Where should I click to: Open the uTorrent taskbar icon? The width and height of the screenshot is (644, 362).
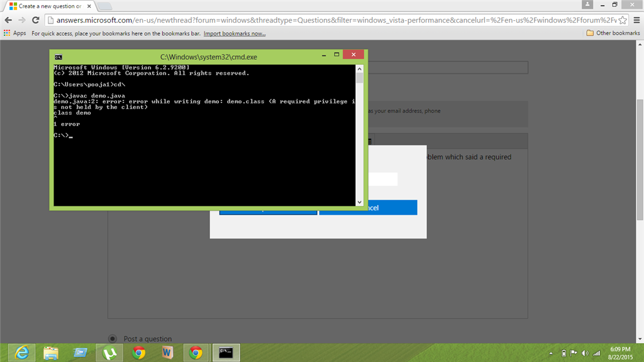coord(109,353)
